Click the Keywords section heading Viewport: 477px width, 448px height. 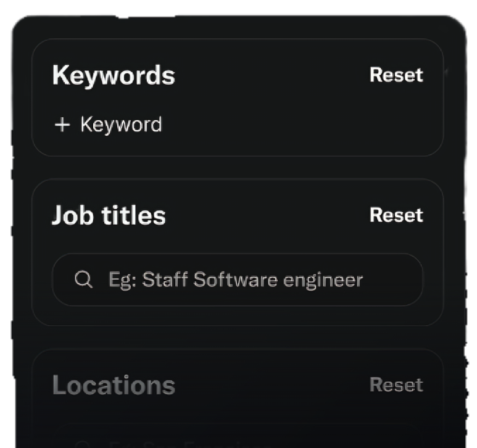click(x=114, y=76)
